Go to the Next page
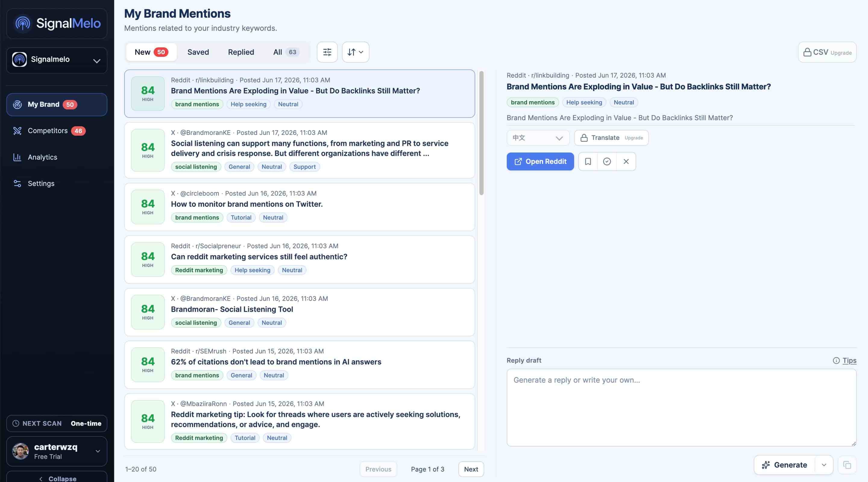The height and width of the screenshot is (482, 868). point(471,469)
